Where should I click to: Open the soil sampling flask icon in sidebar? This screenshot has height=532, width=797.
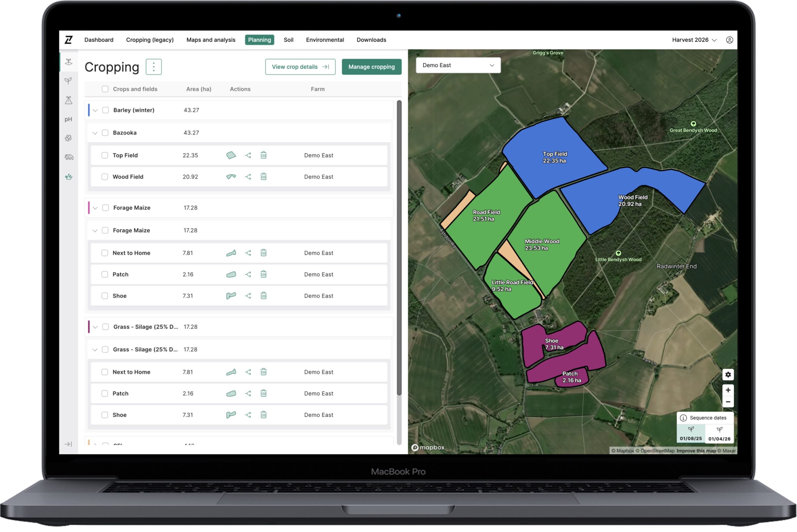pos(69,100)
